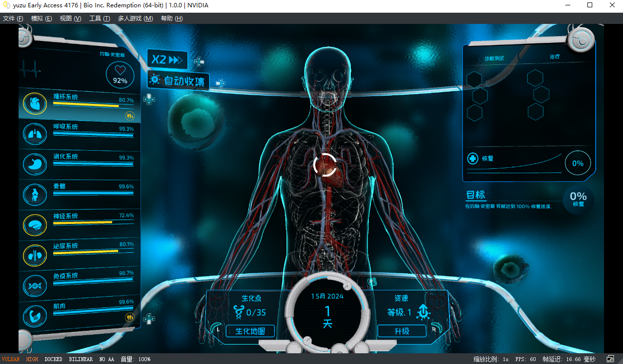
Task: Open the 视图 (V) menu
Action: click(70, 19)
